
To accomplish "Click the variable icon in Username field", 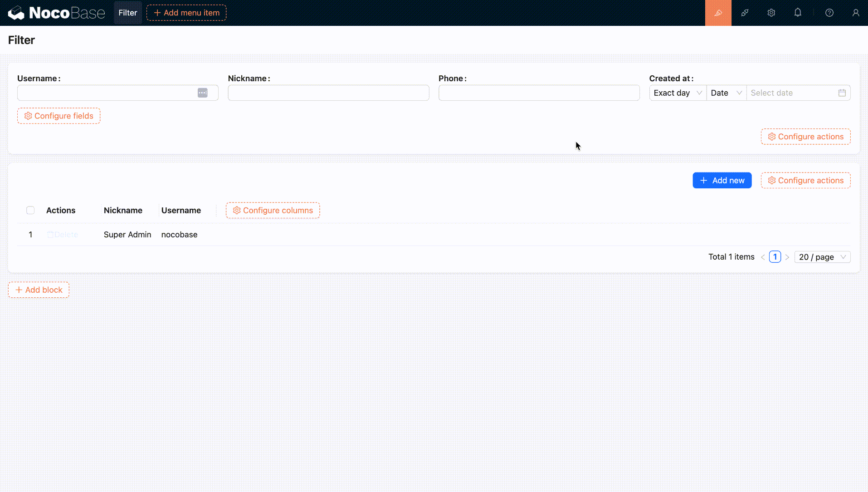I will point(203,93).
